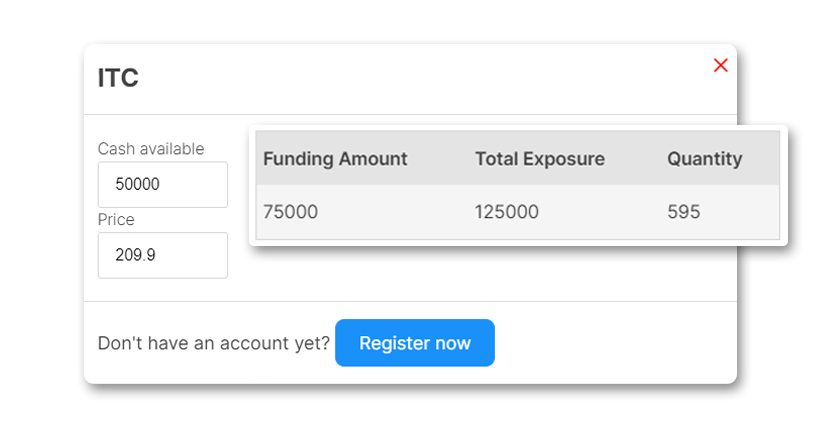Screen dimensions: 823x431
Task: Click the Cash available label
Action: tap(150, 149)
